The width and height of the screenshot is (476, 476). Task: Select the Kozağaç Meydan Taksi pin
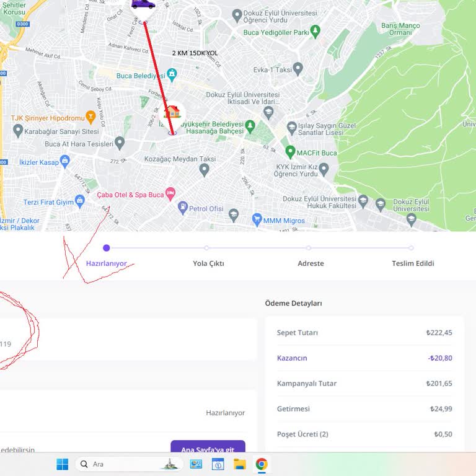[204, 170]
